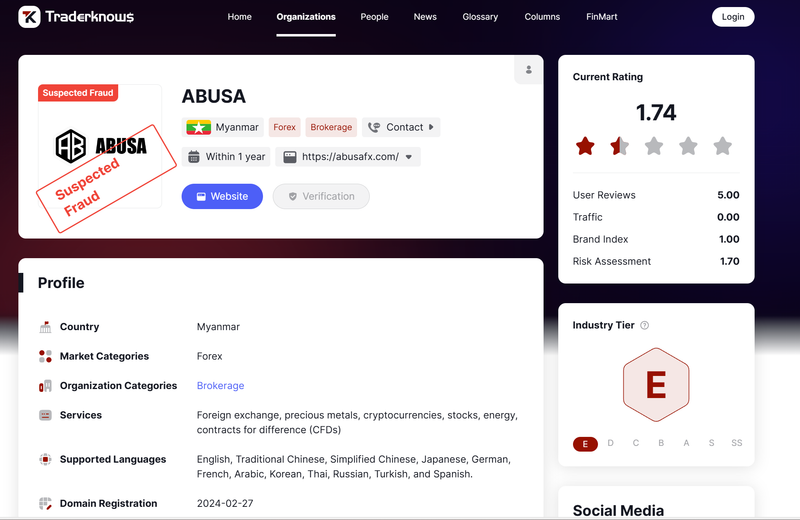The width and height of the screenshot is (800, 520).
Task: Click tier B label on the scale
Action: [661, 443]
